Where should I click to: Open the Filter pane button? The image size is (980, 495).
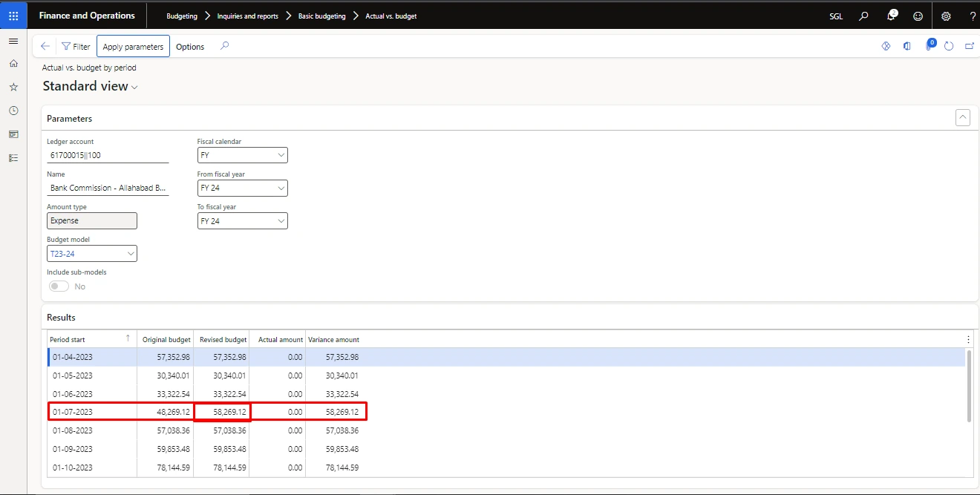76,46
